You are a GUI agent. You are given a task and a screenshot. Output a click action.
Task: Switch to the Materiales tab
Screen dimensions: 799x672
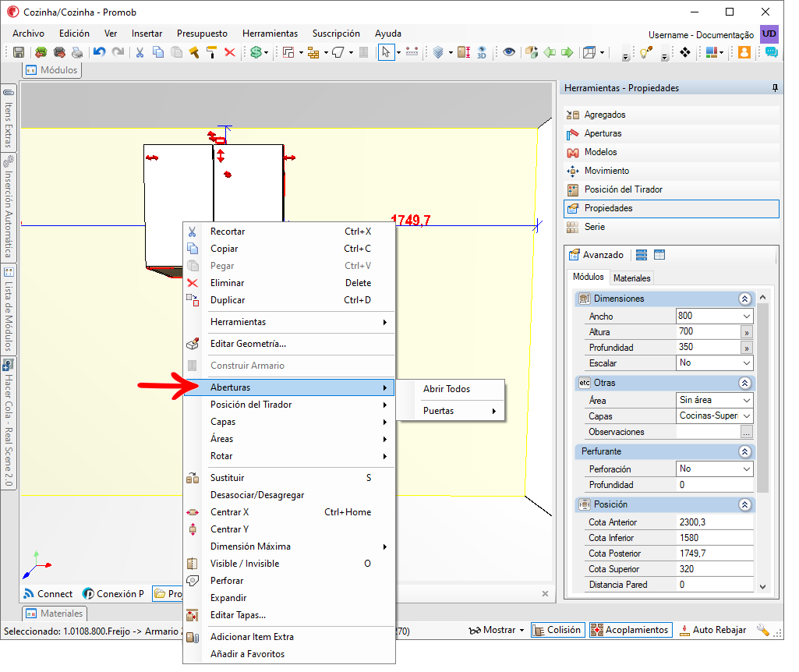pos(632,278)
